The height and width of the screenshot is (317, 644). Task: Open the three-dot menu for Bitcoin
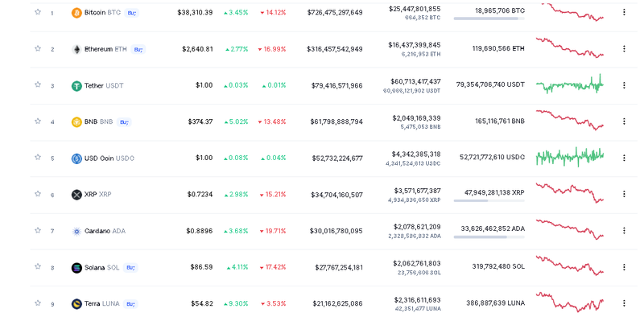pyautogui.click(x=624, y=12)
